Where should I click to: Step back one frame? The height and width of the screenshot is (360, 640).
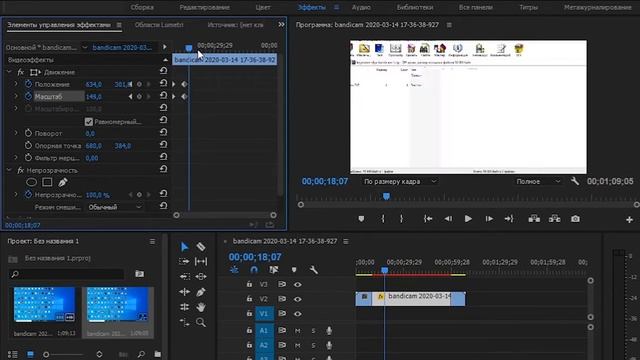click(448, 219)
